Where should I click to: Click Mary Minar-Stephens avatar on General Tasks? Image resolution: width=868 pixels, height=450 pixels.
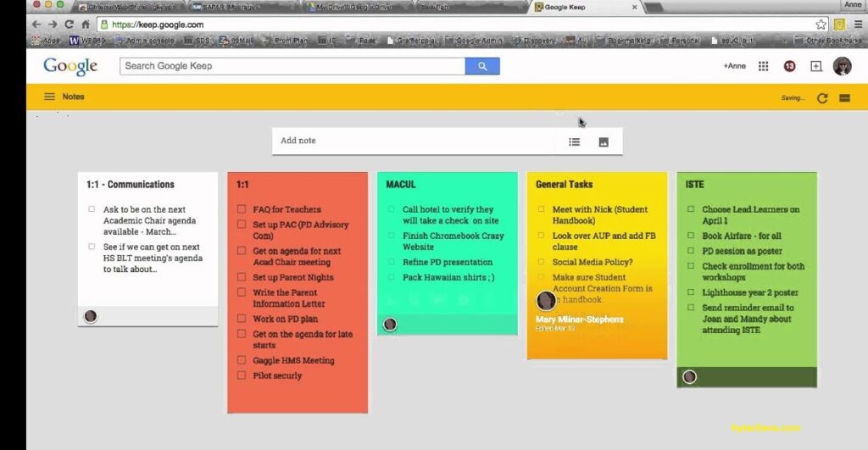(546, 301)
